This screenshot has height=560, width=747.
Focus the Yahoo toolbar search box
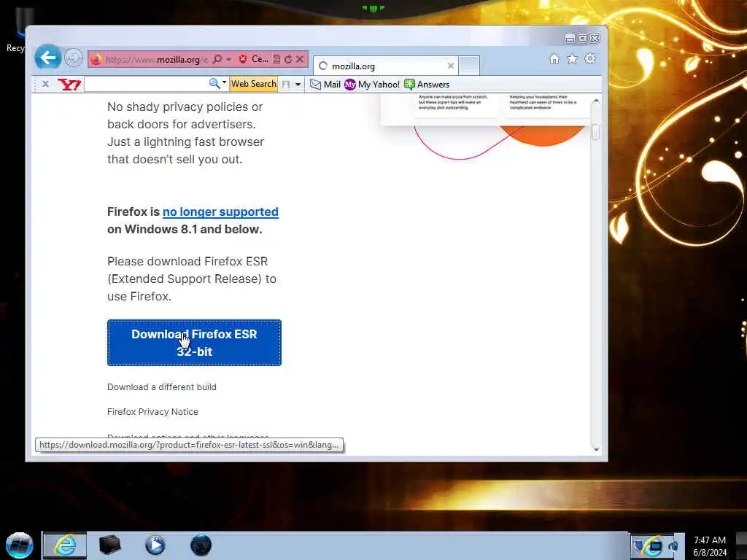pos(146,85)
